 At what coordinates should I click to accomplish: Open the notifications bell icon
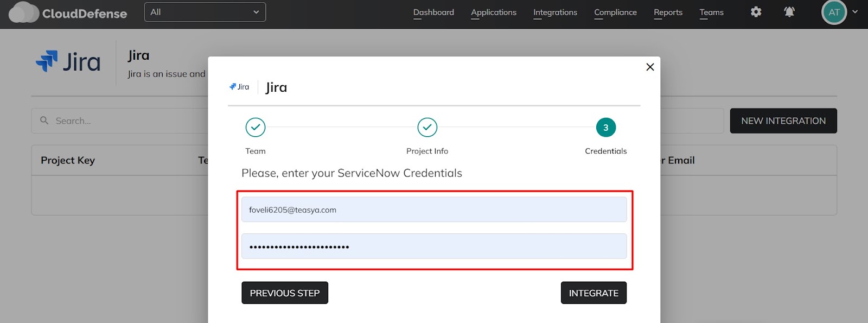(x=789, y=12)
